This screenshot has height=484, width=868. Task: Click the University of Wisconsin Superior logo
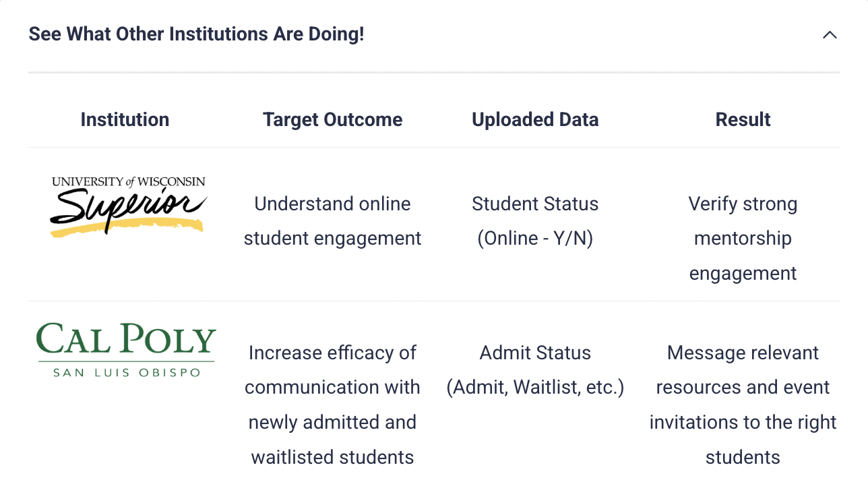[x=128, y=206]
